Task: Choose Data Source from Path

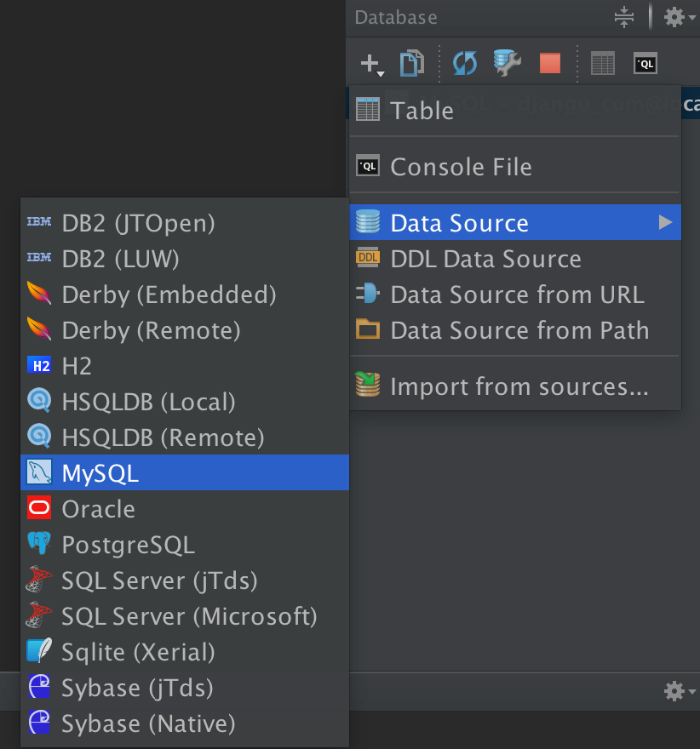Action: tap(515, 330)
